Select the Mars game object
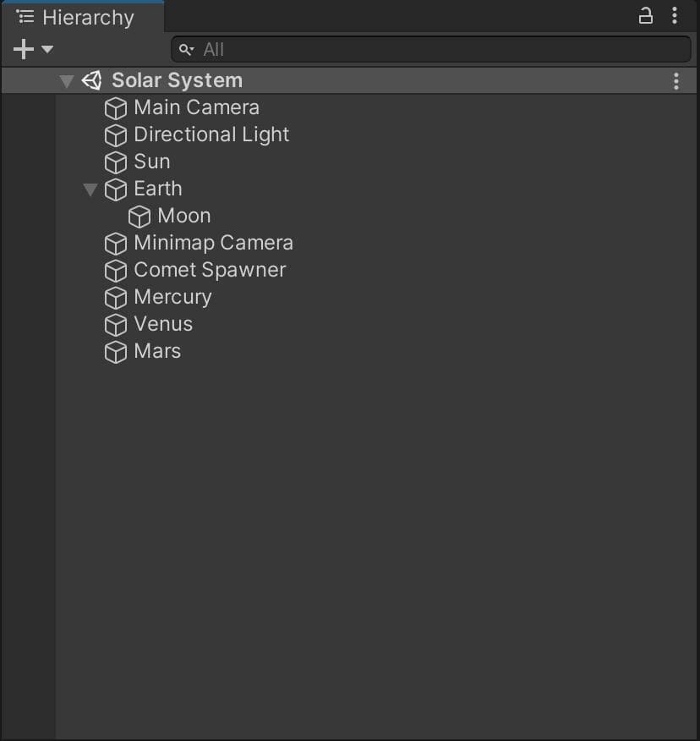Viewport: 700px width, 741px height. pos(157,351)
